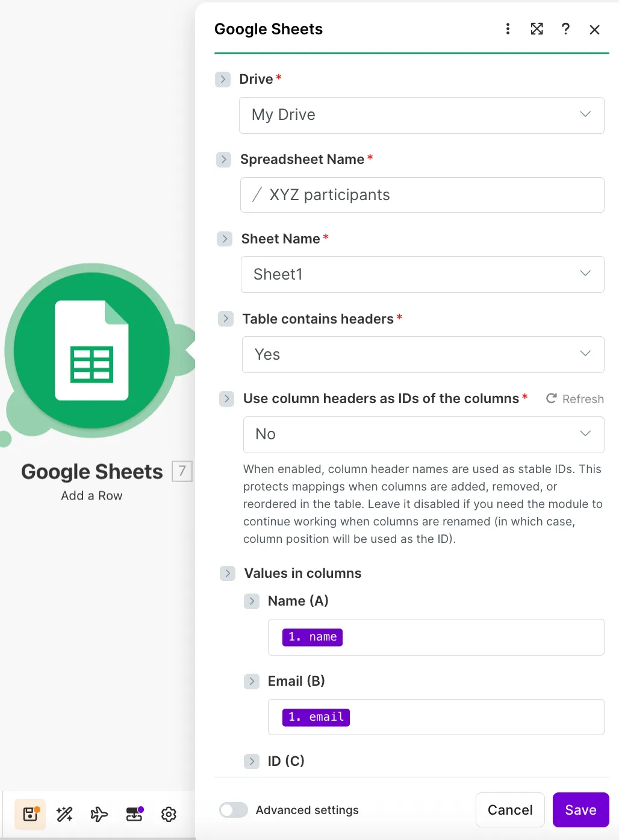Click the Google Sheets module circle icon

tap(92, 350)
